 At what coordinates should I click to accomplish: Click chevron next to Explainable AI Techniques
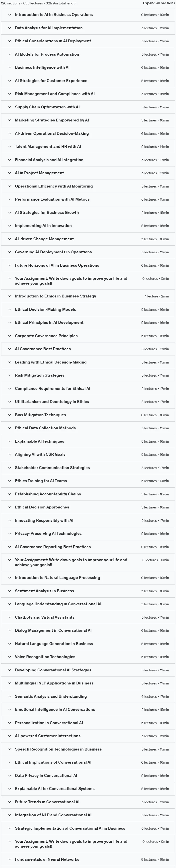(10, 441)
